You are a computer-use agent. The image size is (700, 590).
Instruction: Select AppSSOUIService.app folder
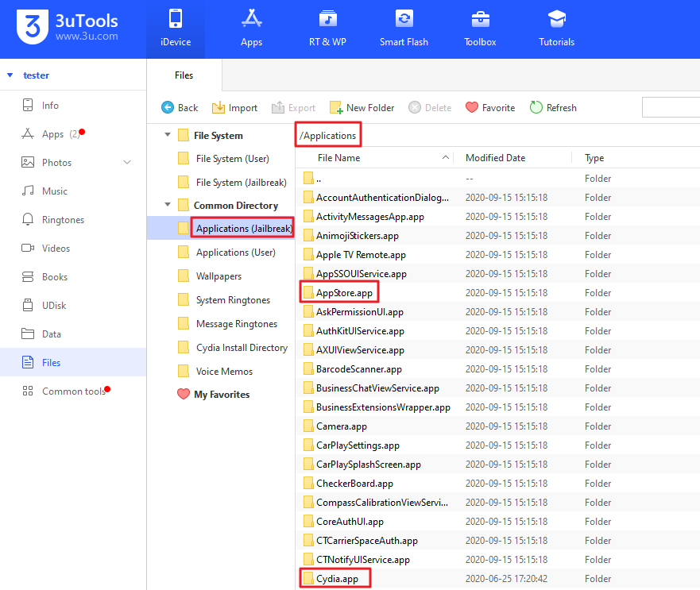(497, 274)
